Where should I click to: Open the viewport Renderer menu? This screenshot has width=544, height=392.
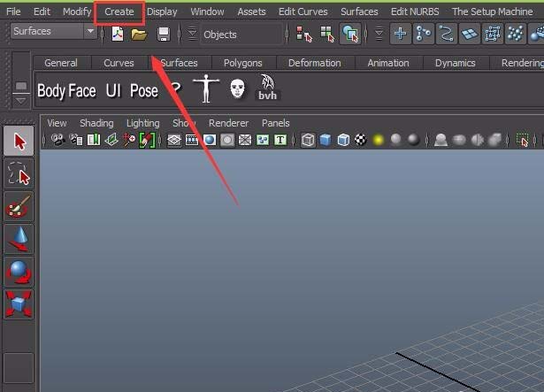coord(228,123)
